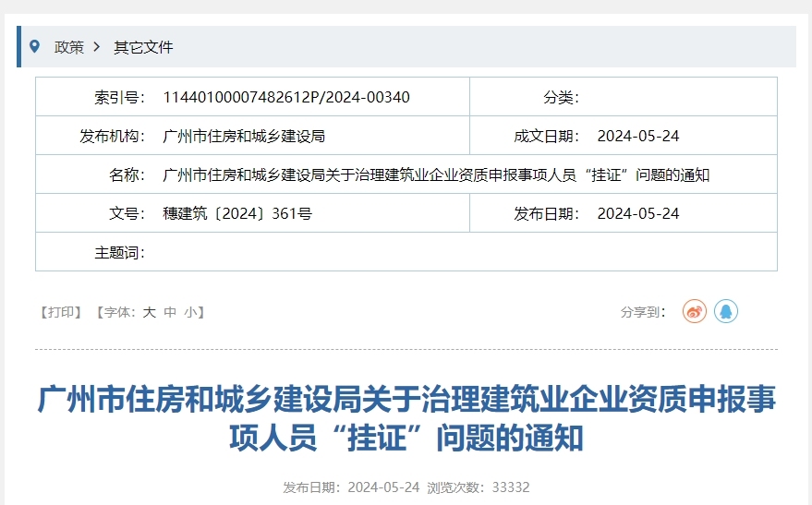Share the notice via QQ penguin icon
Image resolution: width=812 pixels, height=505 pixels.
[726, 312]
